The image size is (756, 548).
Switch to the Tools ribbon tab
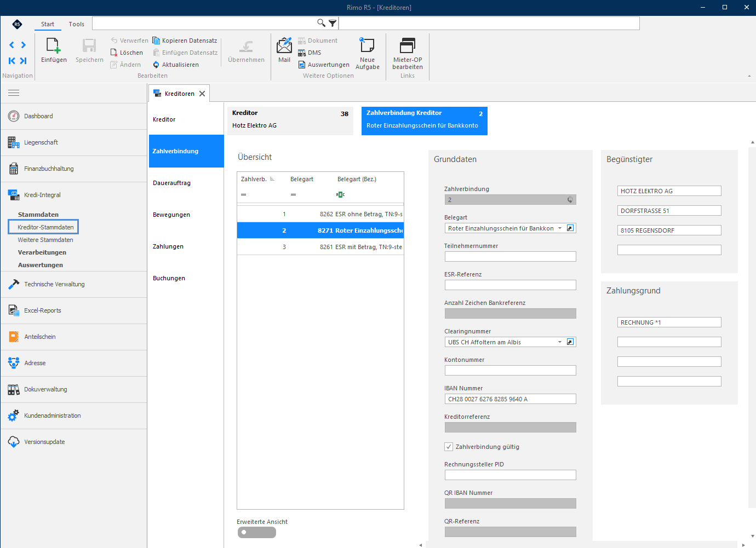pos(77,24)
